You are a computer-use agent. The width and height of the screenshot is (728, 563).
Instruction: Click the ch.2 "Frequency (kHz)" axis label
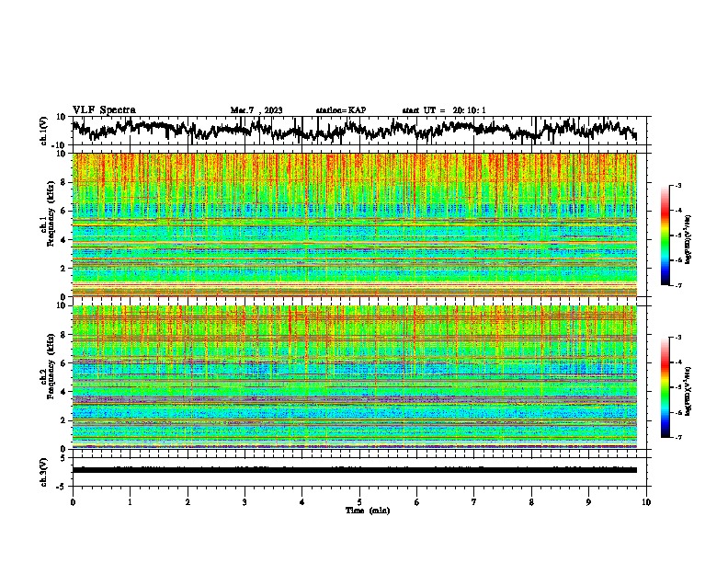tap(51, 366)
